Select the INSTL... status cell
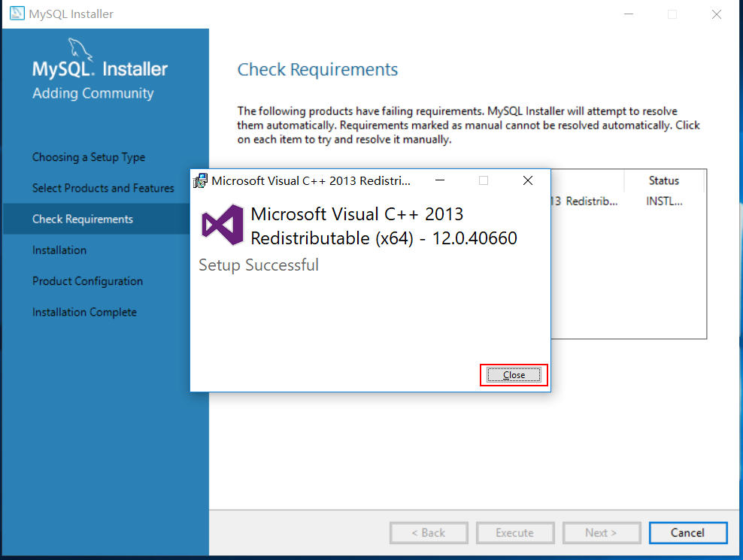The image size is (743, 560). tap(664, 201)
